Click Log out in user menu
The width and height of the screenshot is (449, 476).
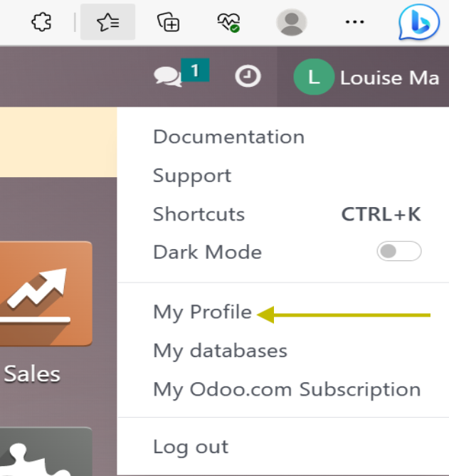pos(191,447)
